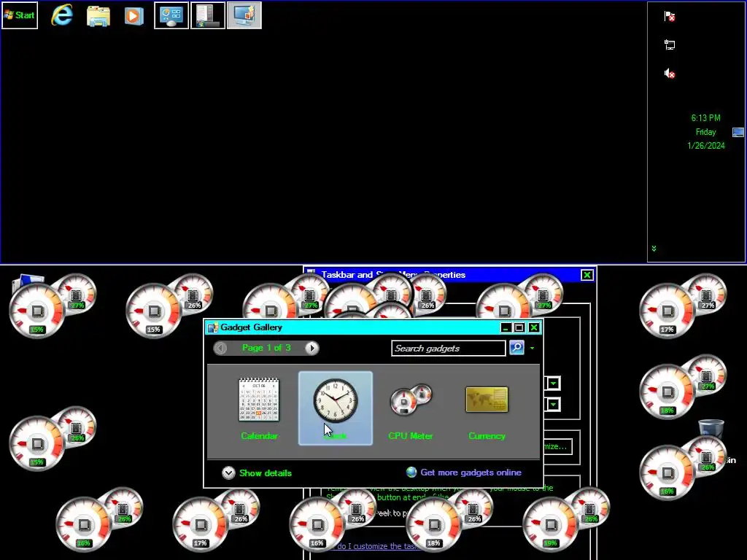Click the previous page arrow in Gadget Gallery

[220, 348]
